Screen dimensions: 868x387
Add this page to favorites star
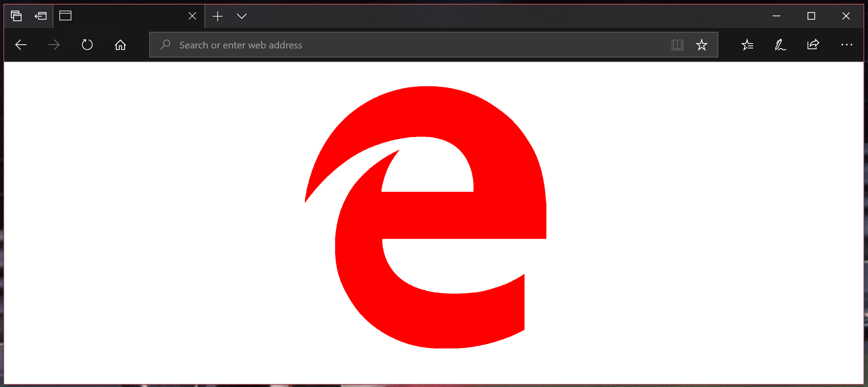click(x=701, y=45)
